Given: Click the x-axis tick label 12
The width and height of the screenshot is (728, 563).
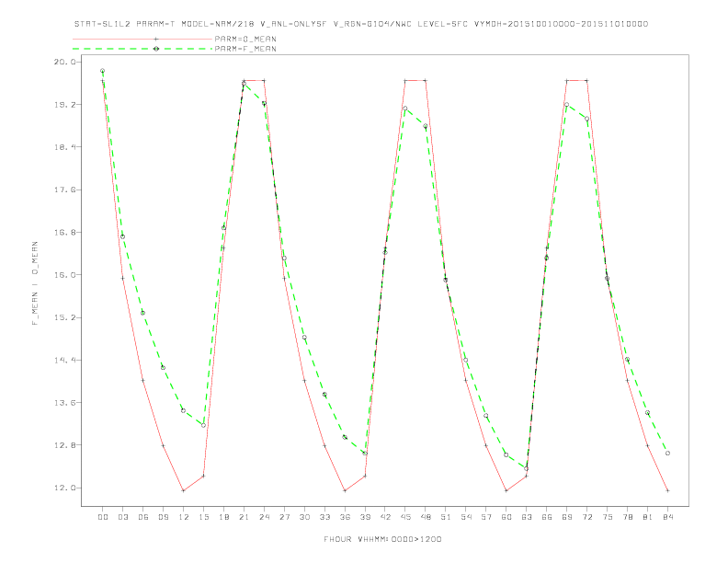Looking at the screenshot, I should coord(184,517).
